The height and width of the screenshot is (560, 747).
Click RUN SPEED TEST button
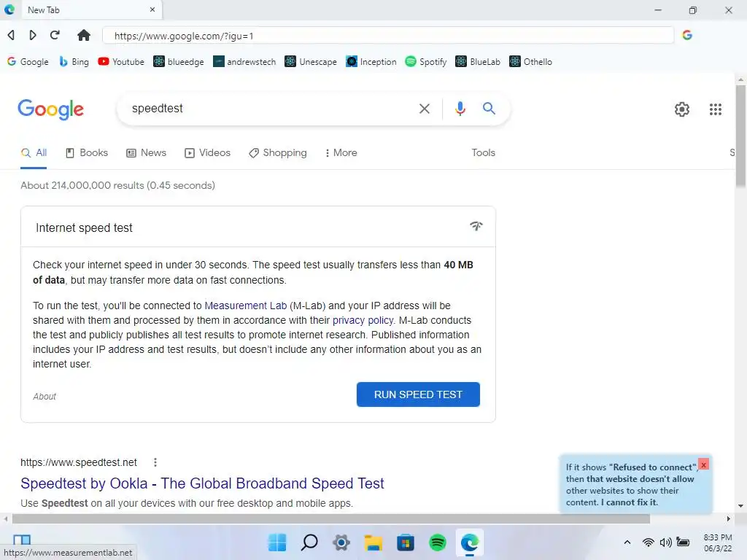pyautogui.click(x=418, y=394)
